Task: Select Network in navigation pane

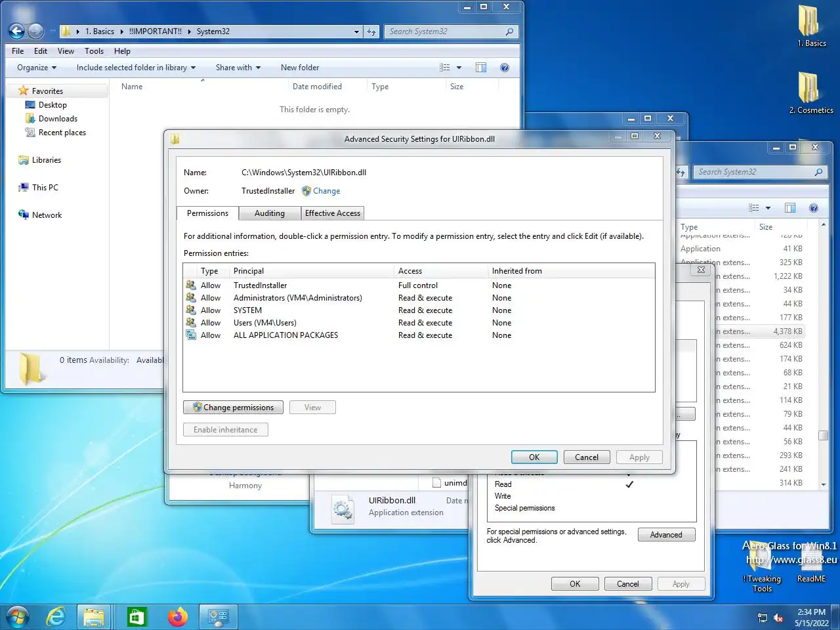Action: click(x=47, y=215)
